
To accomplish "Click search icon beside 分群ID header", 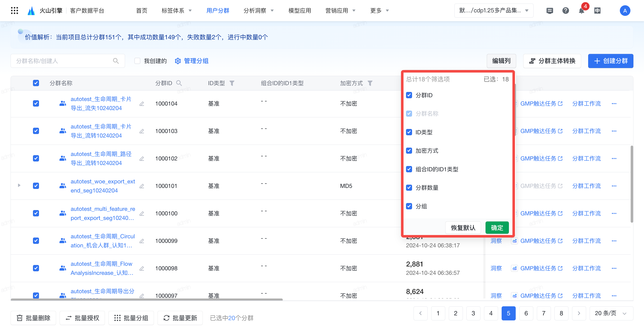I will 179,83.
